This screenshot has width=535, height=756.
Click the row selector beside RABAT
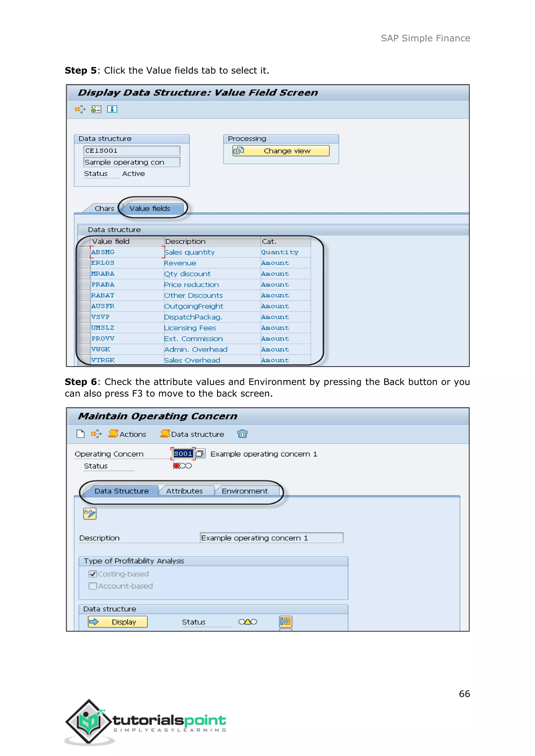[x=85, y=296]
